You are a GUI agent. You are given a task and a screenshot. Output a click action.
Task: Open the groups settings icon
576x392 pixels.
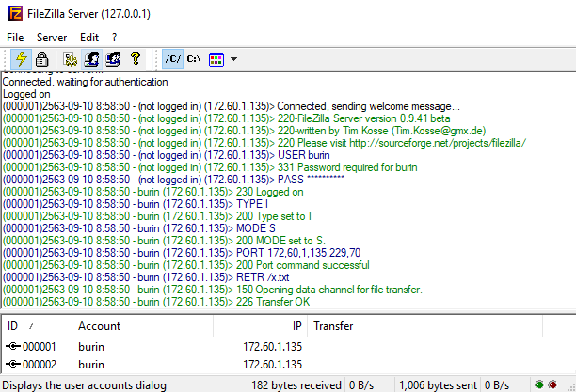[x=113, y=58]
